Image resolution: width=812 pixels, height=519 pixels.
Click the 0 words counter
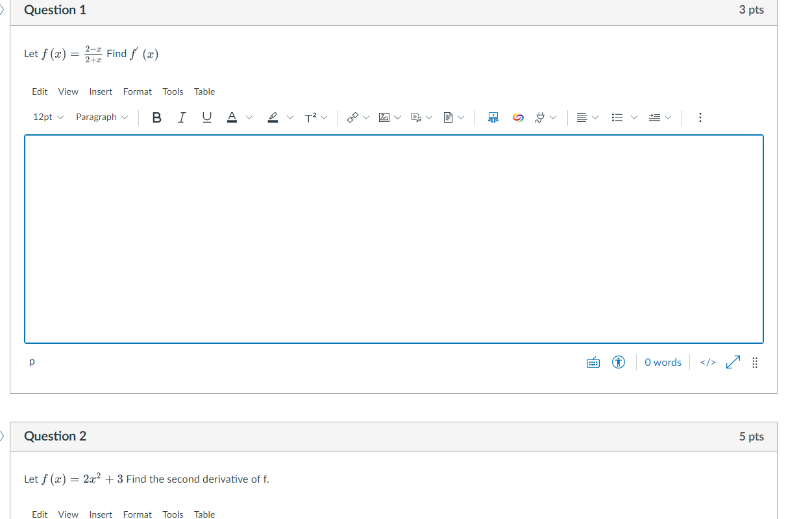pos(663,362)
